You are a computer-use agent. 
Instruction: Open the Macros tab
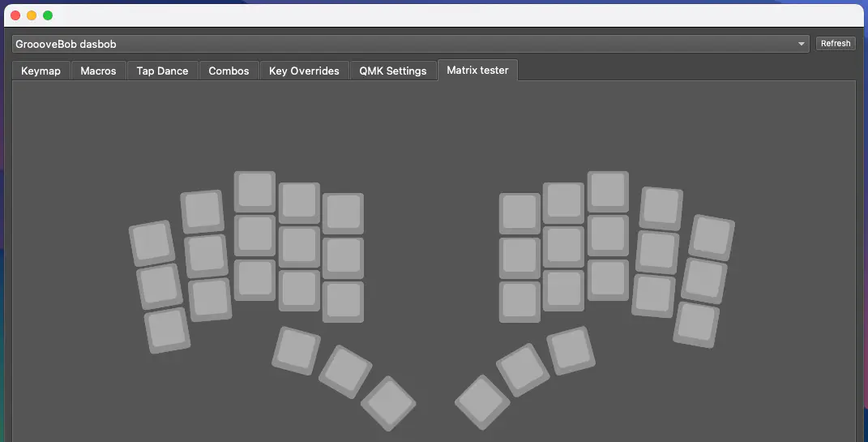click(x=98, y=71)
